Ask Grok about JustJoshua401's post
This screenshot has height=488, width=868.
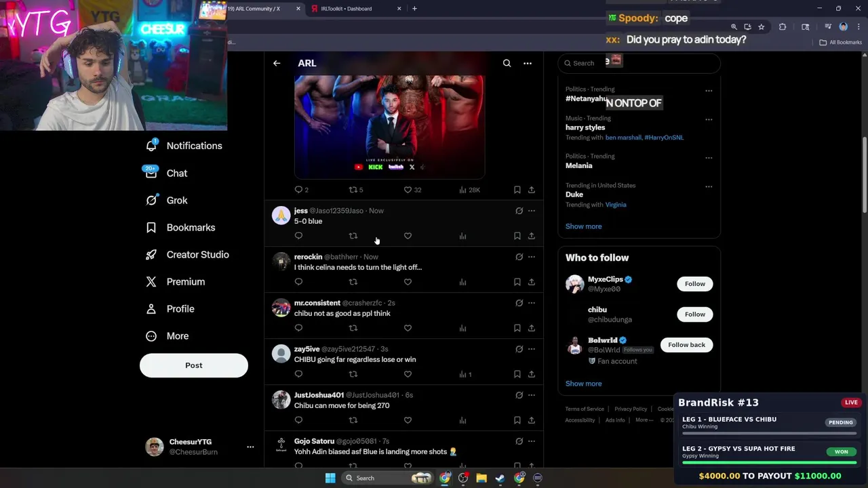pyautogui.click(x=519, y=395)
